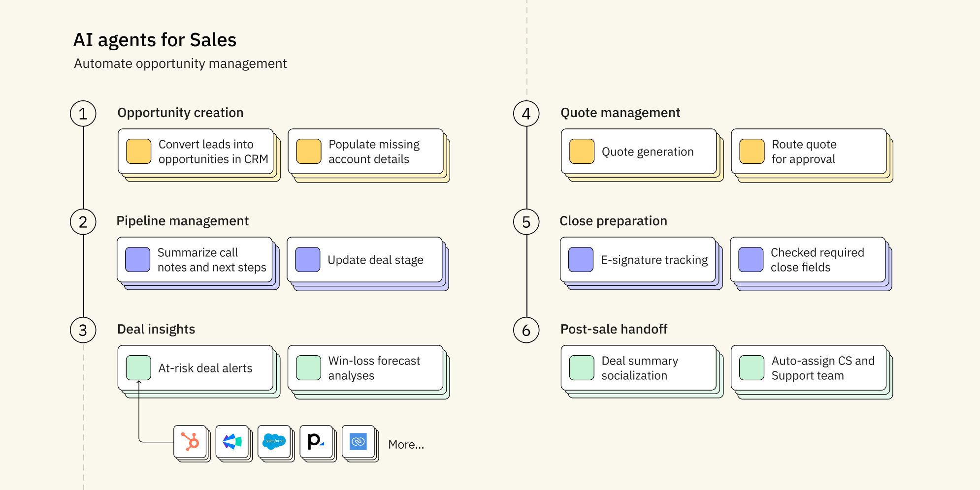Click the More... integrations link
This screenshot has height=490, width=980.
[x=406, y=445]
